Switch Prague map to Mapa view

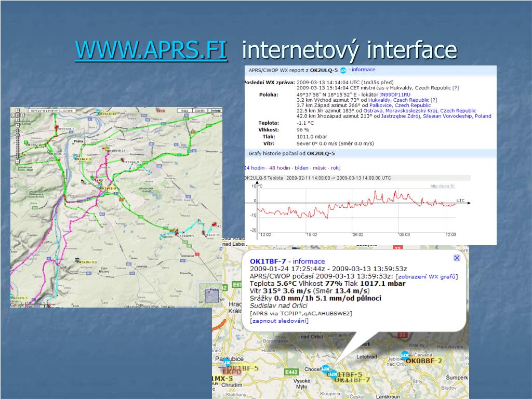point(185,111)
